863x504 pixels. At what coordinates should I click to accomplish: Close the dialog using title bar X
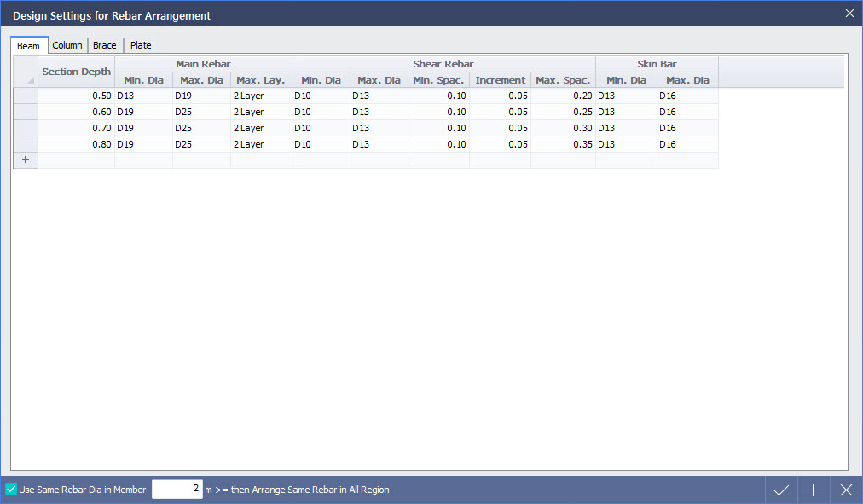point(849,13)
